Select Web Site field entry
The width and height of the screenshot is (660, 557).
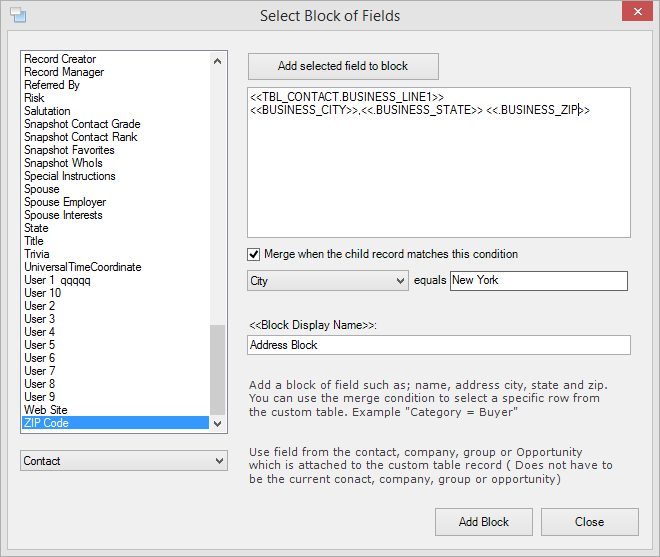coord(115,410)
